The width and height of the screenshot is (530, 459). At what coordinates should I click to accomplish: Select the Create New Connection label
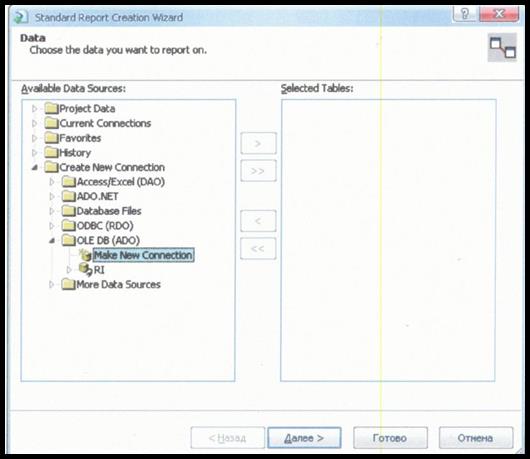[x=112, y=167]
